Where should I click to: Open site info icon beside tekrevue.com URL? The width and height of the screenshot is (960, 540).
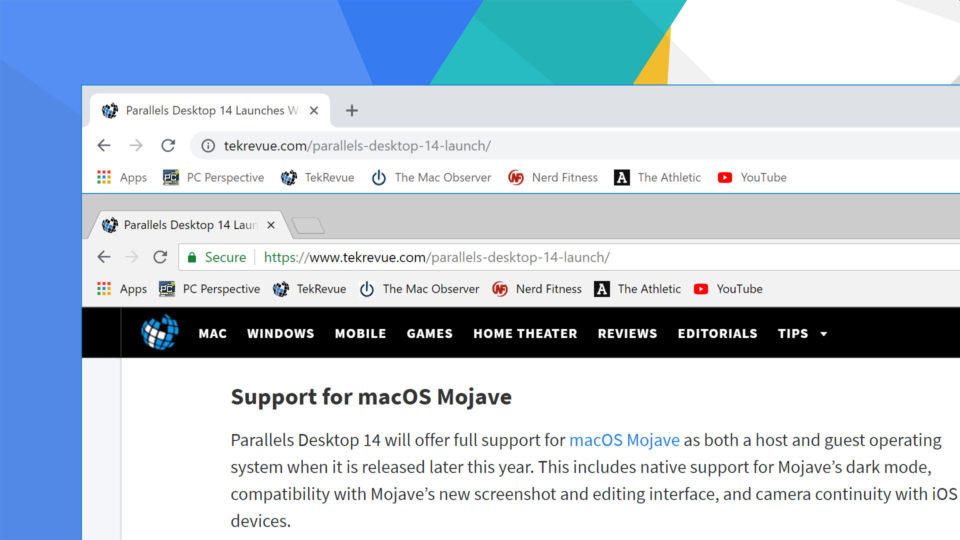208,146
